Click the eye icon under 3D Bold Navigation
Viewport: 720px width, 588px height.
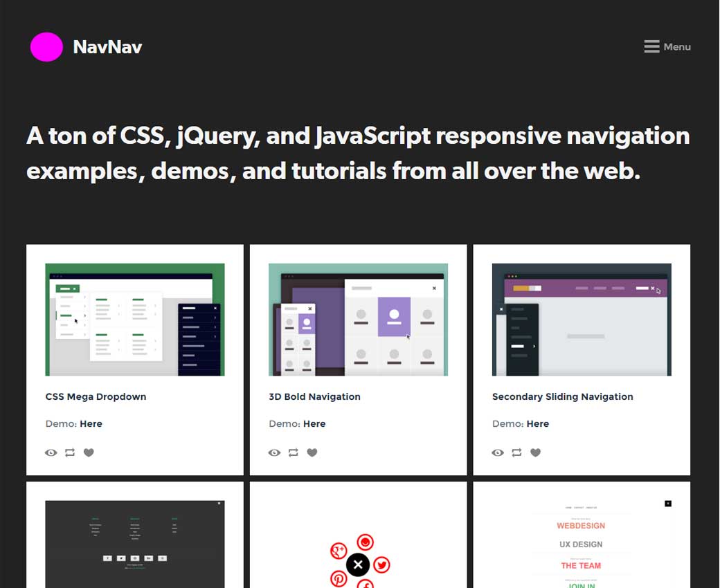pos(275,452)
